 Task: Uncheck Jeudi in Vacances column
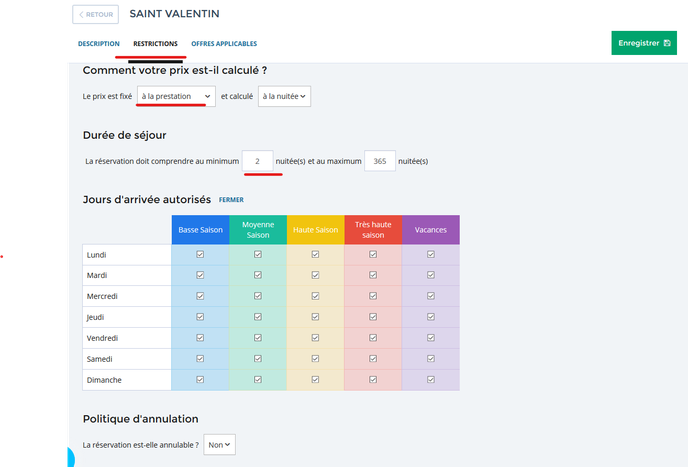pyautogui.click(x=431, y=317)
